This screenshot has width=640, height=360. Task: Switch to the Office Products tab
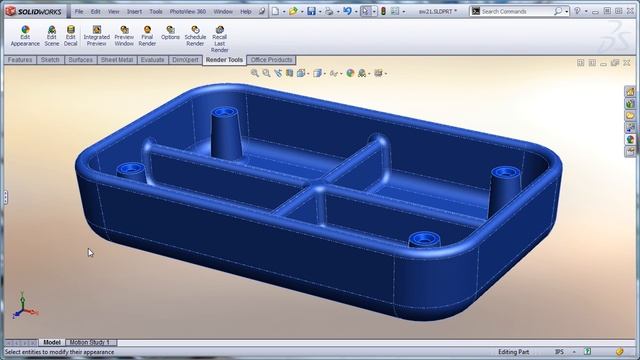pyautogui.click(x=271, y=60)
